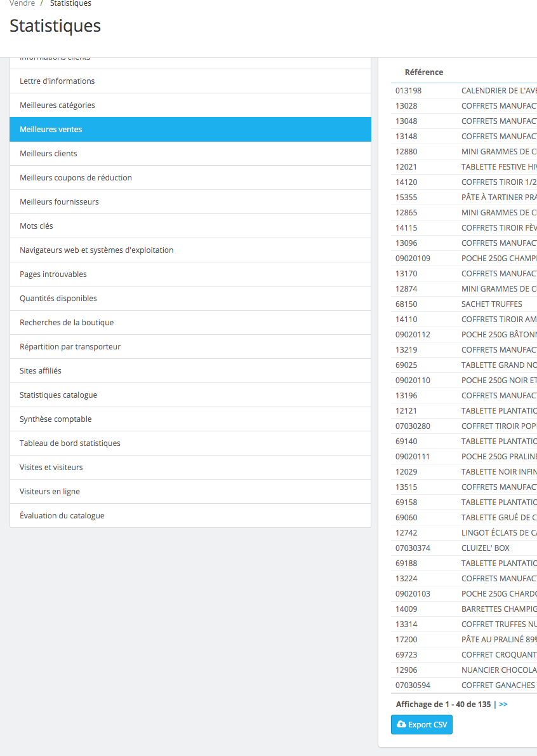The width and height of the screenshot is (537, 756).
Task: Click reference 13028 cell
Action: [x=406, y=105]
